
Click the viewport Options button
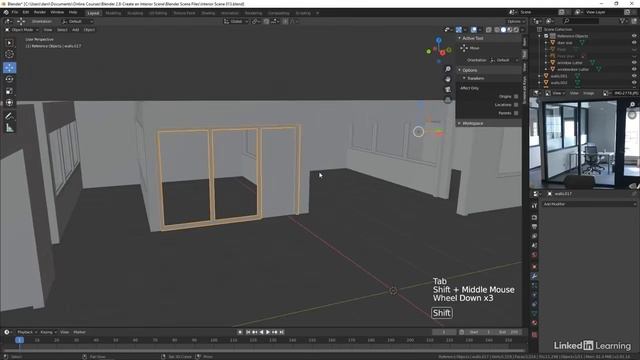coord(515,21)
